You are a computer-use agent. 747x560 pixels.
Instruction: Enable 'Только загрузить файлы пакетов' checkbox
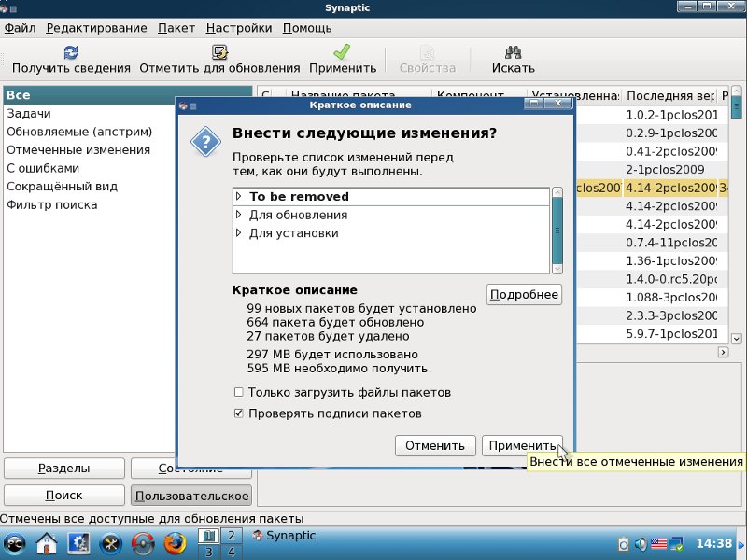click(x=239, y=393)
